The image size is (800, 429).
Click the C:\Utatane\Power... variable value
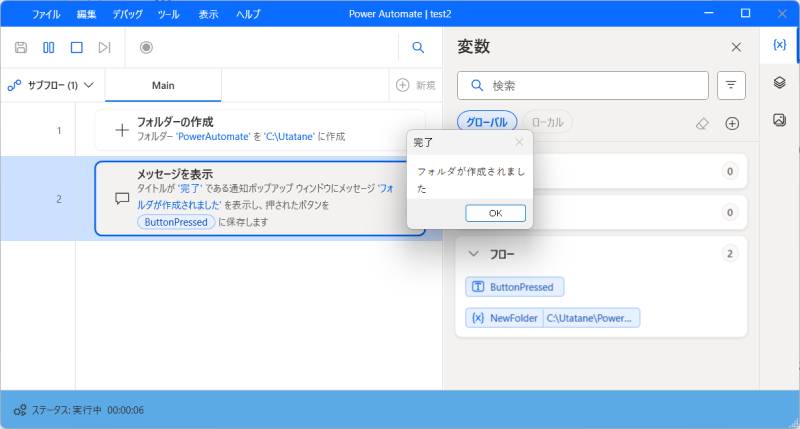[591, 318]
